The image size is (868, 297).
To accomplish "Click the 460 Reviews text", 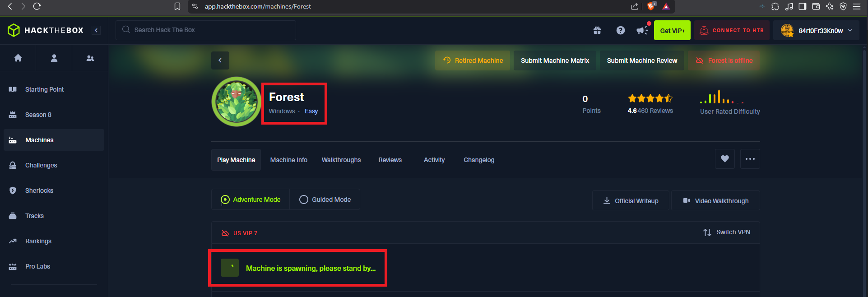I will (655, 111).
